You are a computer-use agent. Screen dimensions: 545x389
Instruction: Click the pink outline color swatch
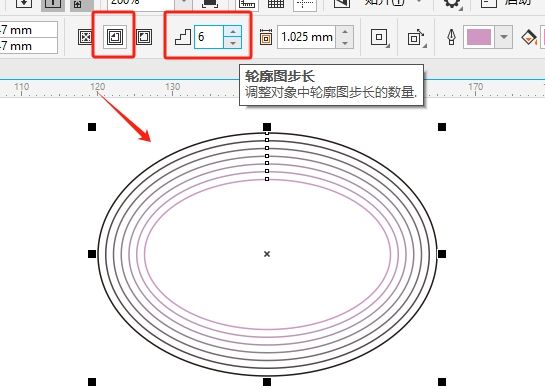479,37
